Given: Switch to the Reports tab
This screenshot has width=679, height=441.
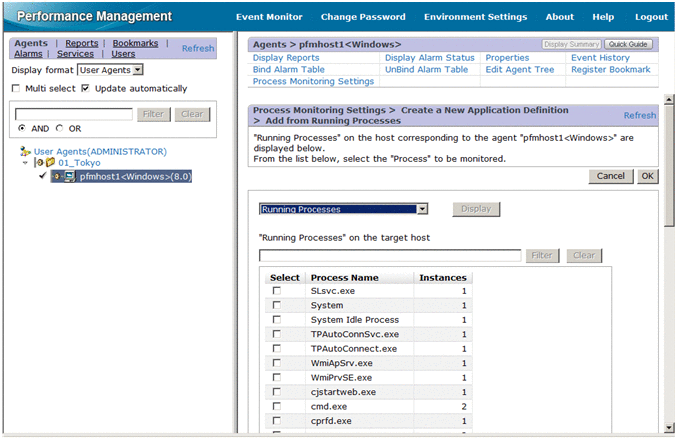Looking at the screenshot, I should pos(82,43).
